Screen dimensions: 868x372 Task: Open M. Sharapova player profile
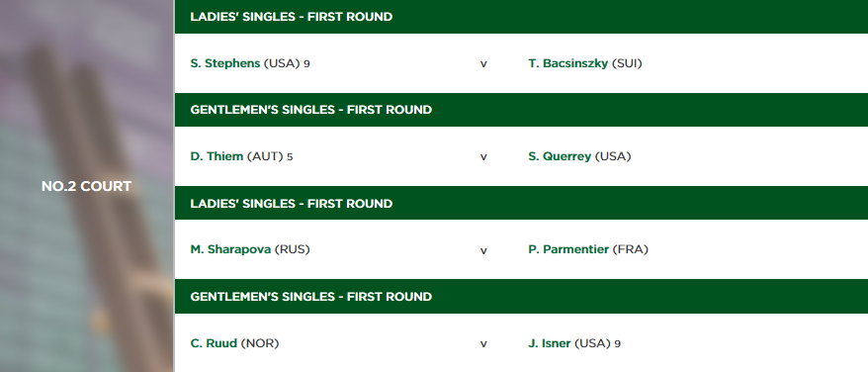(x=230, y=249)
